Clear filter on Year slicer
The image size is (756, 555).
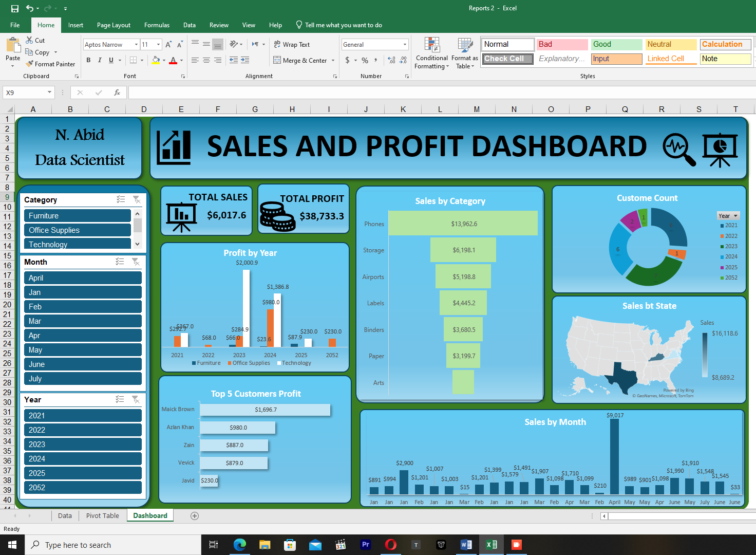coord(136,399)
